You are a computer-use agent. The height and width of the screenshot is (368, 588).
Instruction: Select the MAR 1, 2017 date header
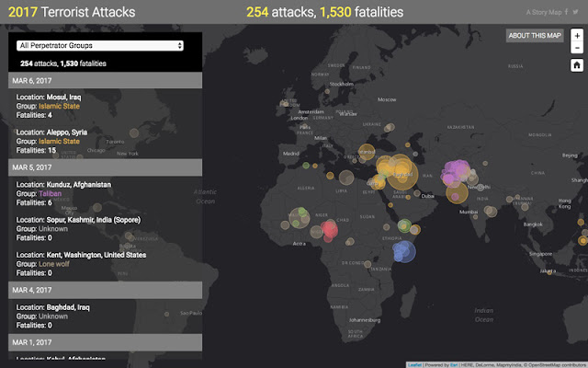point(105,342)
